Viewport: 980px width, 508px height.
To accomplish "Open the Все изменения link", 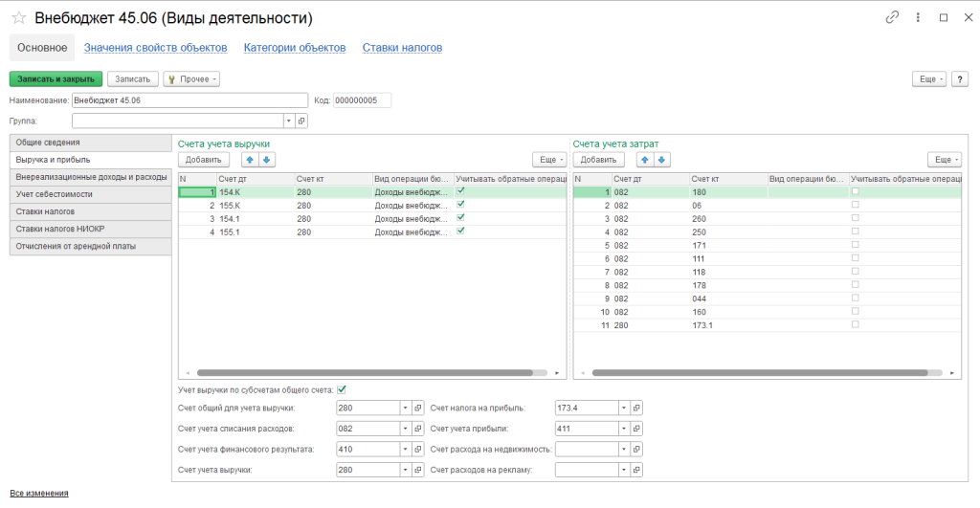I will pos(39,493).
